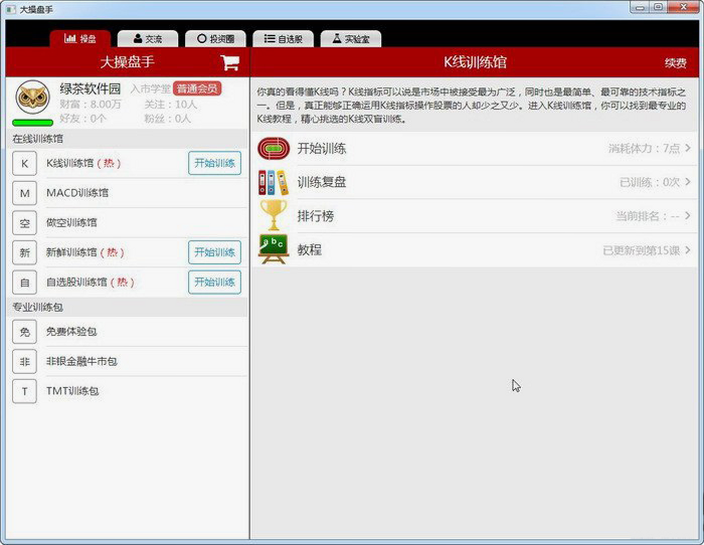Click the binders icon for 训练复盘
This screenshot has height=545, width=704.
273,182
